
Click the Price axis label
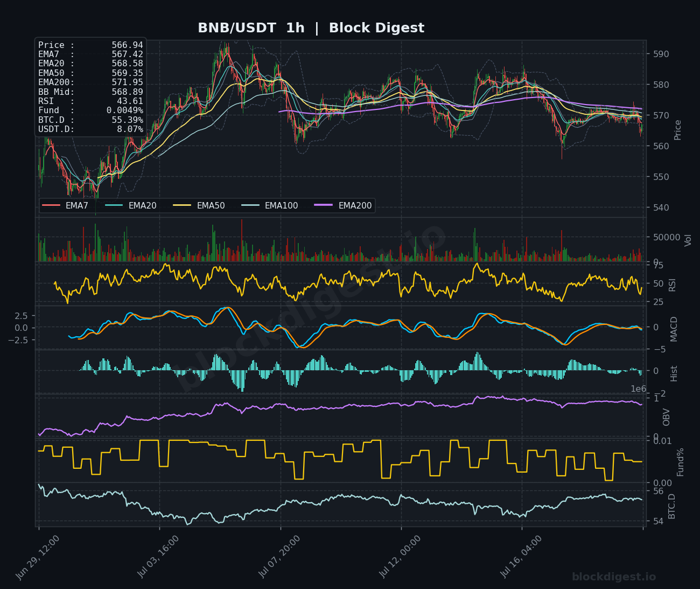point(677,130)
